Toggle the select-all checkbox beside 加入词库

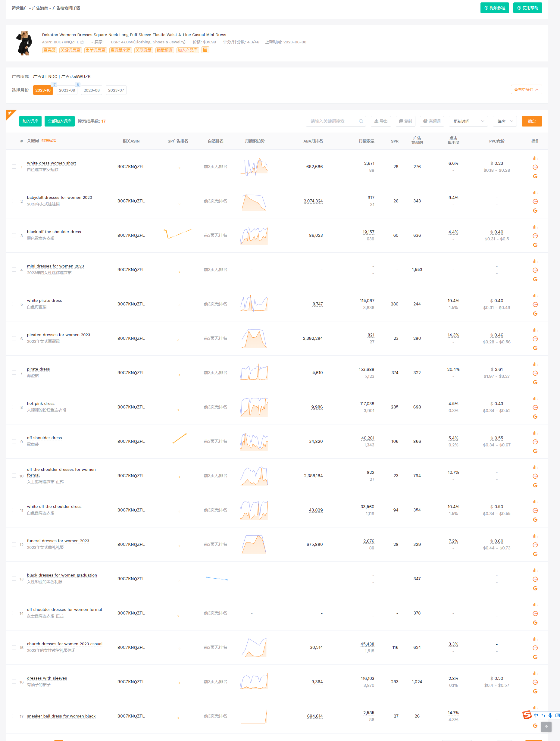pyautogui.click(x=14, y=121)
